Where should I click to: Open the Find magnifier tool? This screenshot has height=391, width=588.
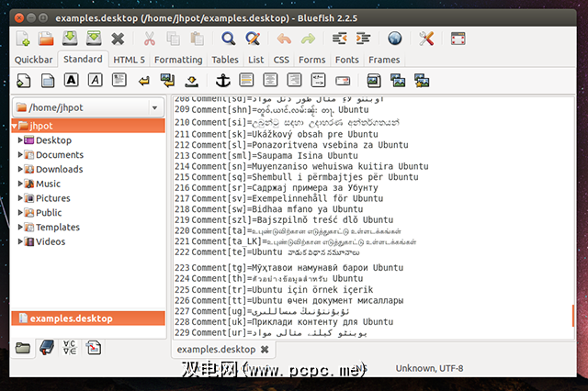tap(228, 39)
